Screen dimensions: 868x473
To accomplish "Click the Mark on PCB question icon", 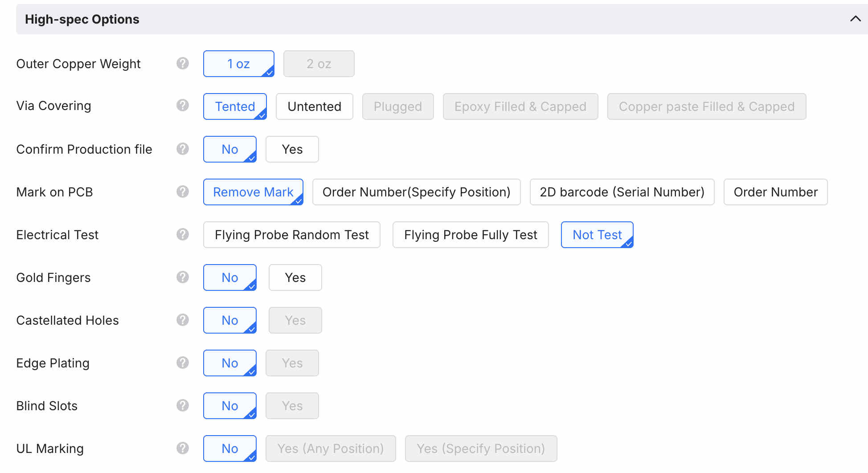I will tap(183, 192).
